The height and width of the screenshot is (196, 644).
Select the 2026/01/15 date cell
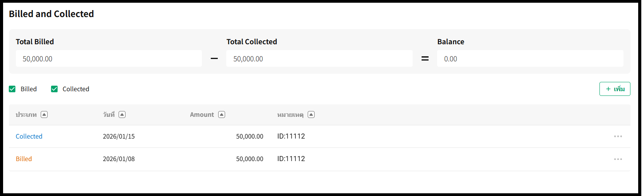[119, 136]
